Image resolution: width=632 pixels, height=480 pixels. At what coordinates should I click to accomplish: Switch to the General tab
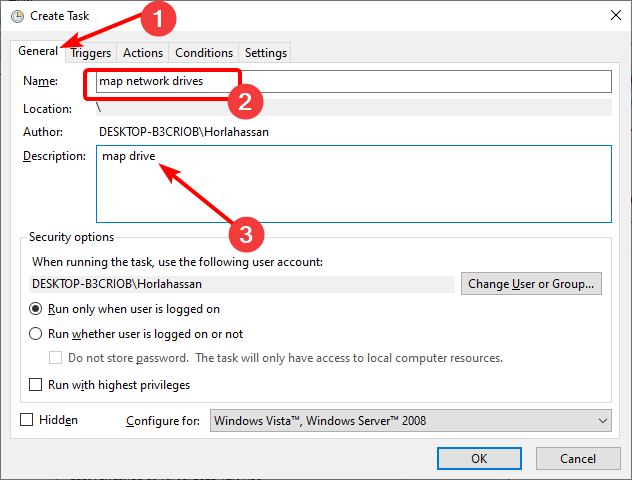(38, 52)
